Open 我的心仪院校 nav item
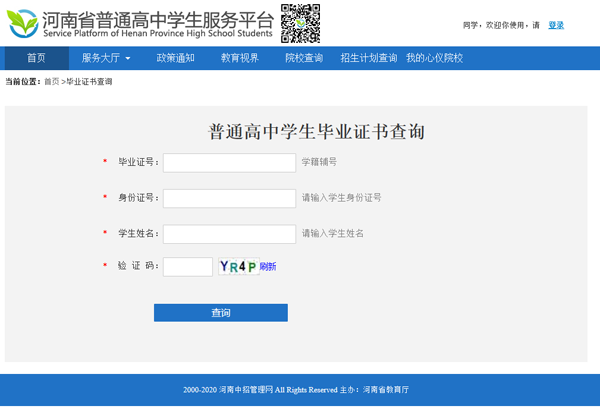 pos(435,58)
